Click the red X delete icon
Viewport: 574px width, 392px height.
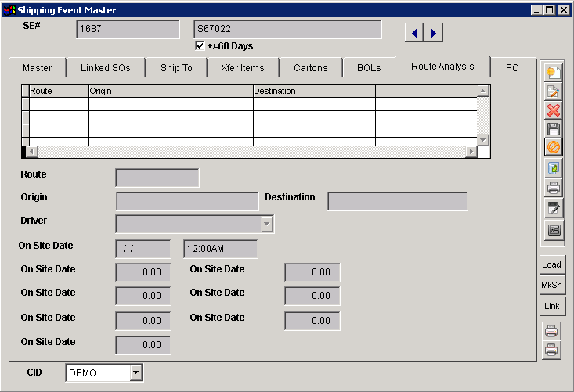coord(554,110)
